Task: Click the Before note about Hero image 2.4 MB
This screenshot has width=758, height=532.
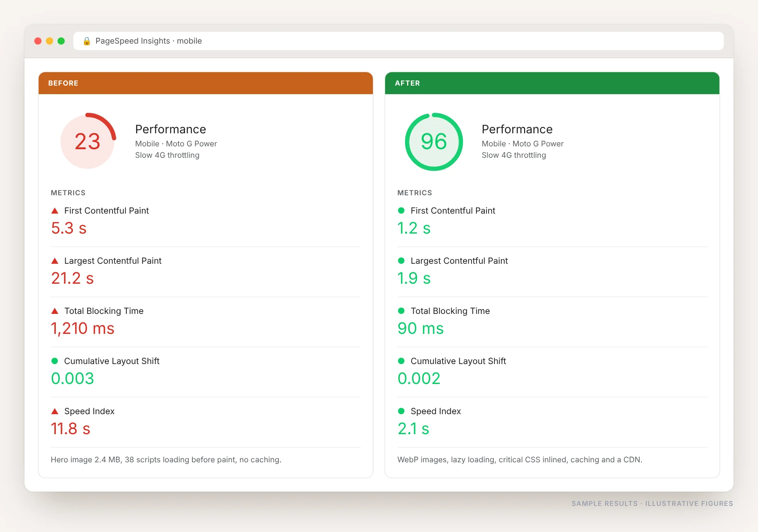Action: point(166,460)
